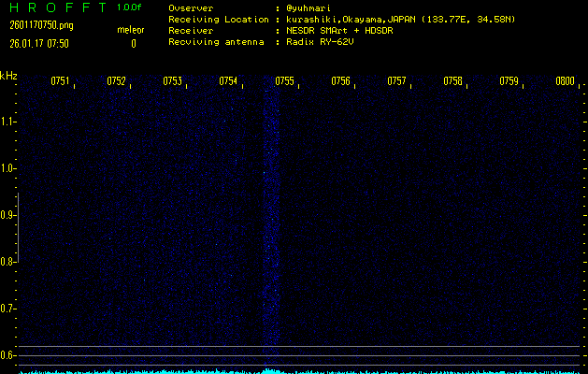The width and height of the screenshot is (588, 374).
Task: Click the gray vertical range bar near 0.9 kHz
Action: pos(18,227)
